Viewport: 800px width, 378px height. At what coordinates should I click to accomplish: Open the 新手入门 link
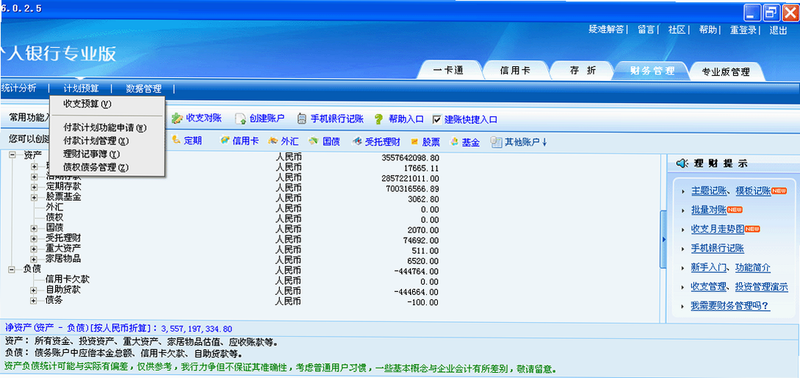click(709, 268)
